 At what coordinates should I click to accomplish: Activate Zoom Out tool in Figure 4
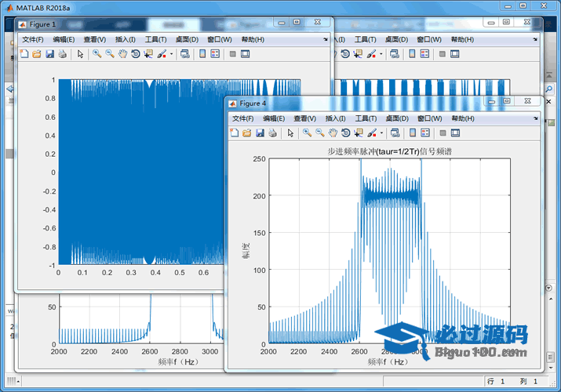pos(319,133)
